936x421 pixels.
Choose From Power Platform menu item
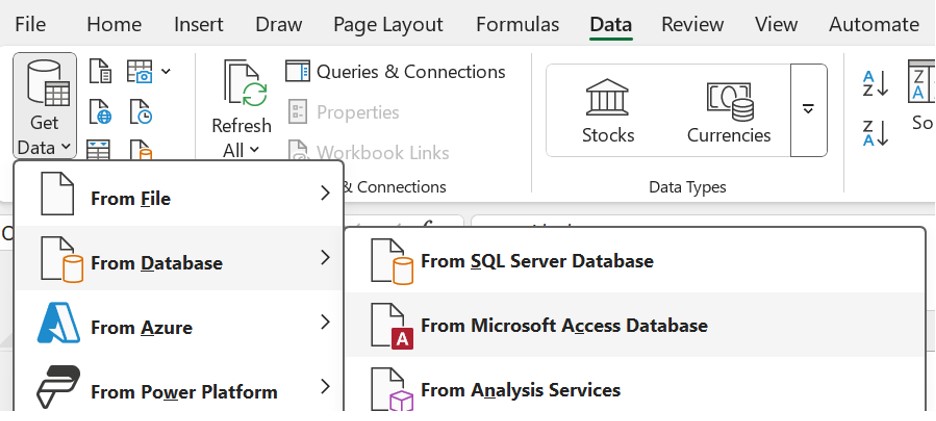[x=179, y=385]
